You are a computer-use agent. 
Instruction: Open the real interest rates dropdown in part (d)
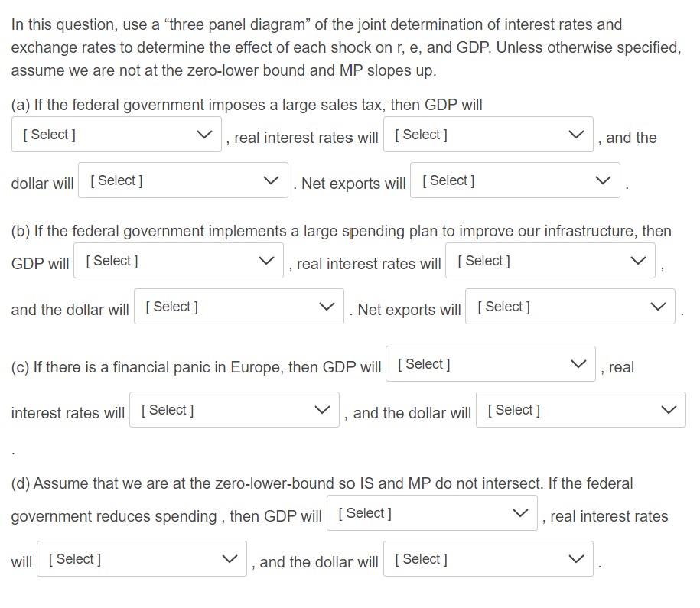(x=141, y=558)
